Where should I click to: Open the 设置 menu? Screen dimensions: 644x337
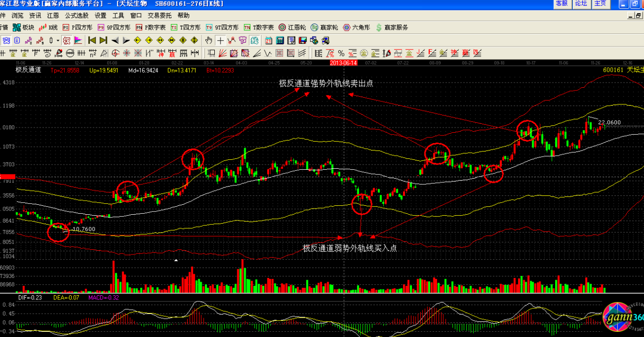(100, 16)
